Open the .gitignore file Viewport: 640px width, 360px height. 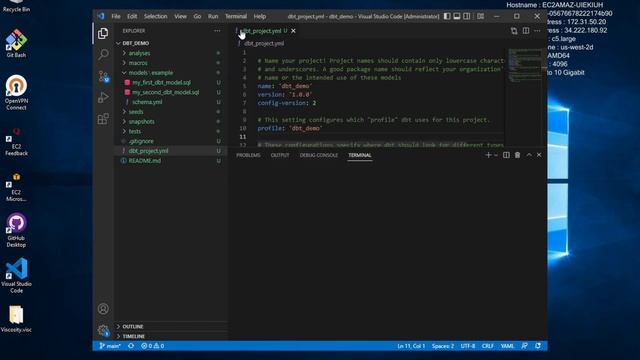[x=141, y=141]
